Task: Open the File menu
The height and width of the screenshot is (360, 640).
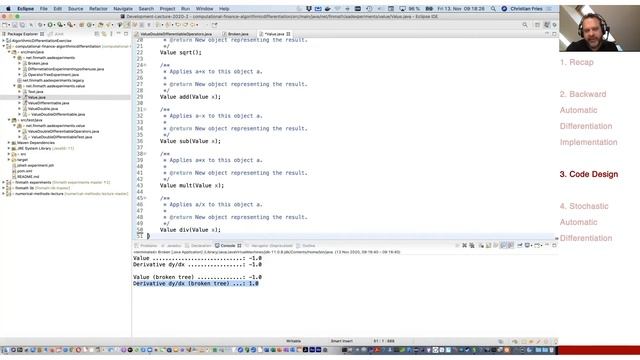Action: [44, 9]
